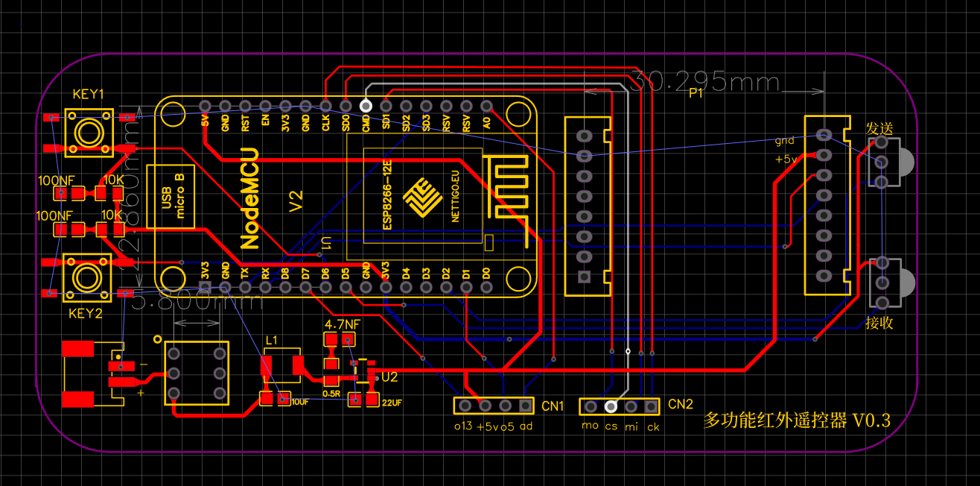The height and width of the screenshot is (486, 980).
Task: Click the CN1 header connector
Action: (x=494, y=405)
